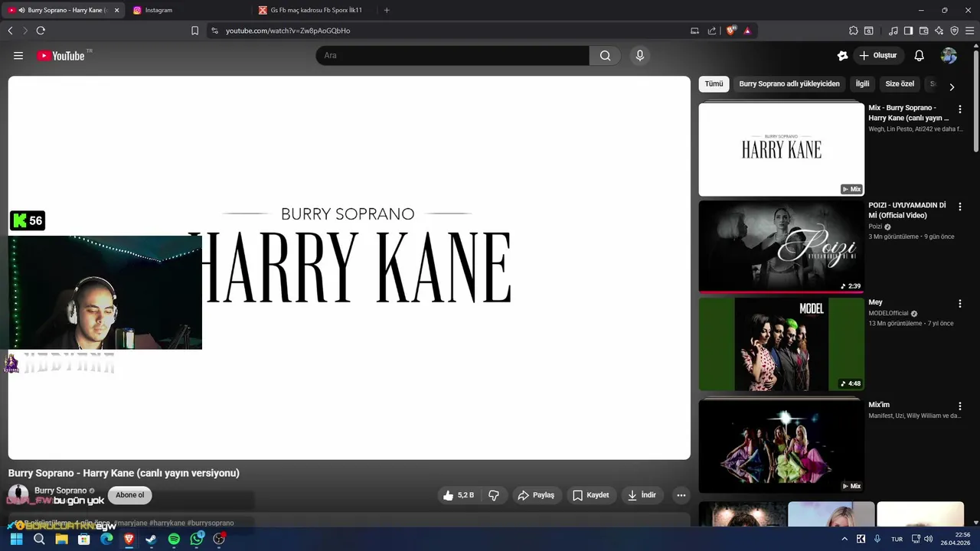This screenshot has width=980, height=551.
Task: Open Brave Shields lion icon
Action: click(731, 31)
